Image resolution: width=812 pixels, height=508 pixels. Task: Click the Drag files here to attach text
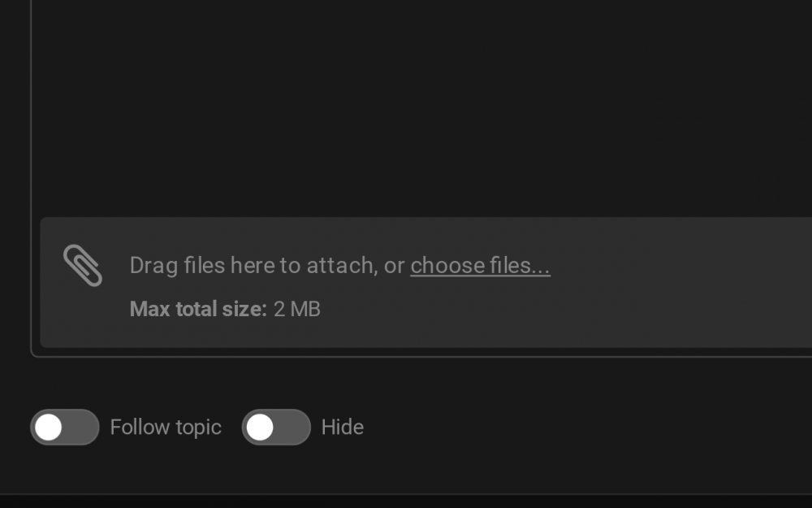tap(253, 266)
